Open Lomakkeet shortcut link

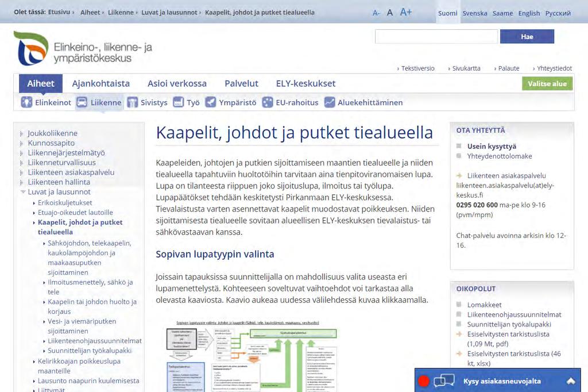click(x=484, y=305)
